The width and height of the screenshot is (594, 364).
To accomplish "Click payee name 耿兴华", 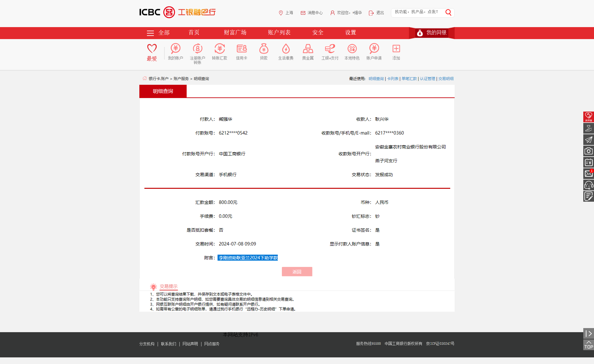I will tap(382, 119).
